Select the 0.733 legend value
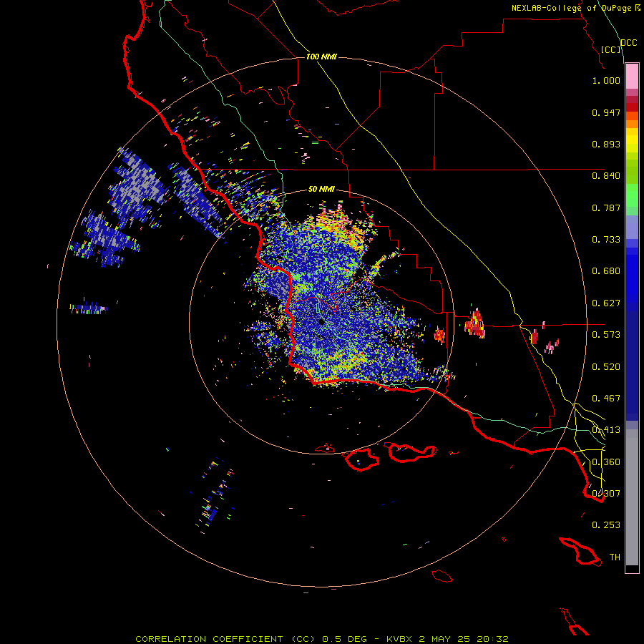644x644 pixels. (606, 240)
